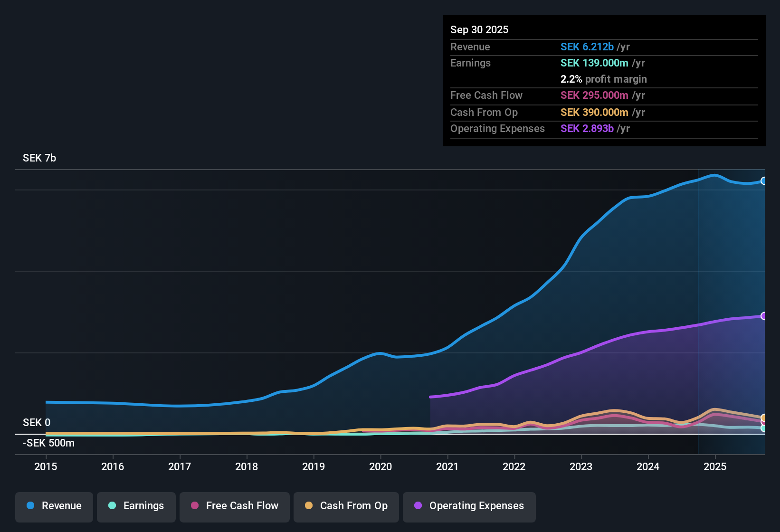
Task: Click the purple Operating Expenses legend dot
Action: (x=418, y=505)
